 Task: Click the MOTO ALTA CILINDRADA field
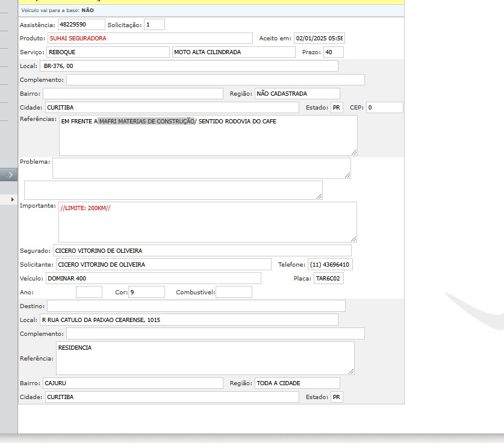(x=234, y=52)
